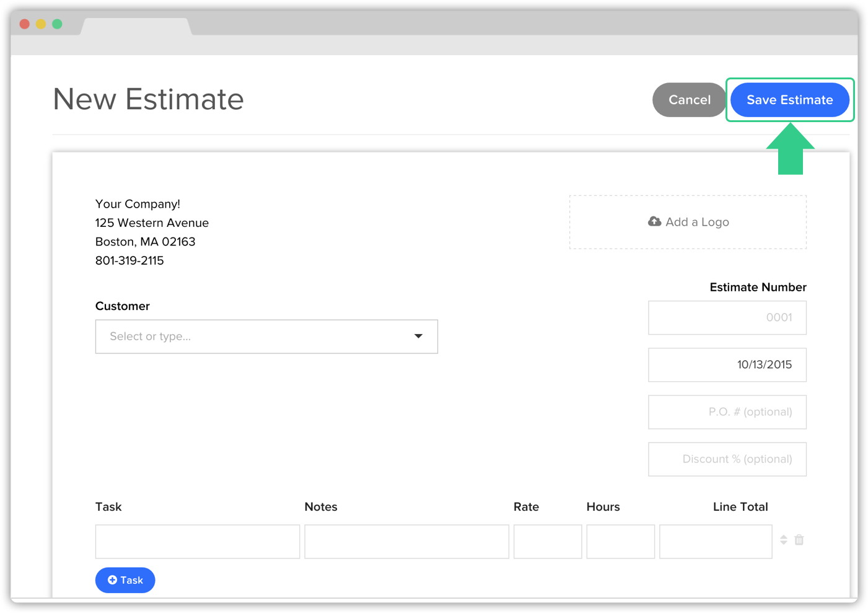Click the P.O. # optional field
868x613 pixels.
[x=727, y=412]
